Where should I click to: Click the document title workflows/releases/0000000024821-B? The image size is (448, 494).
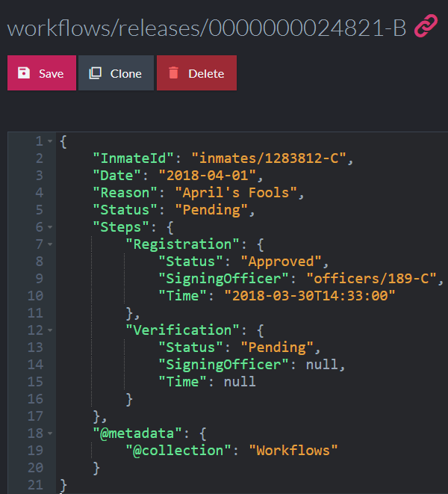click(207, 28)
